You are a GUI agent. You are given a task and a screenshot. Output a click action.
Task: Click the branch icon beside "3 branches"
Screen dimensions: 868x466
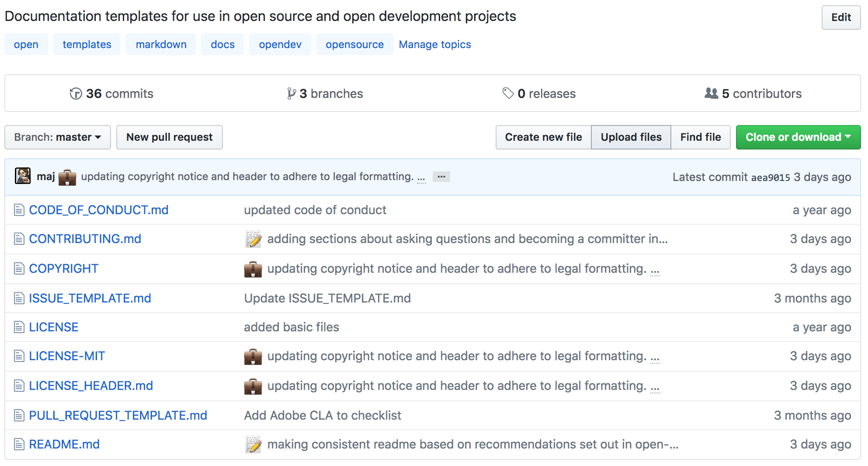click(291, 93)
